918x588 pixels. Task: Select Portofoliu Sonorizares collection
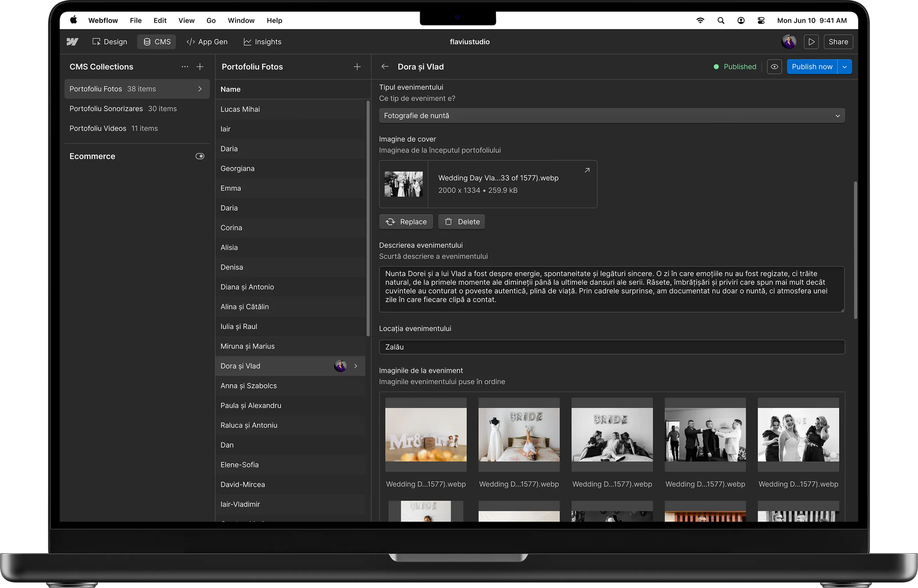(x=137, y=109)
